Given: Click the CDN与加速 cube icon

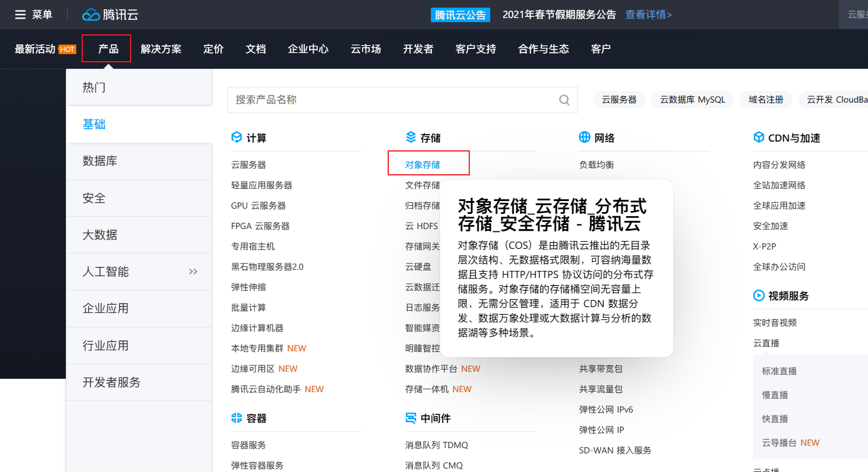Looking at the screenshot, I should [x=758, y=138].
